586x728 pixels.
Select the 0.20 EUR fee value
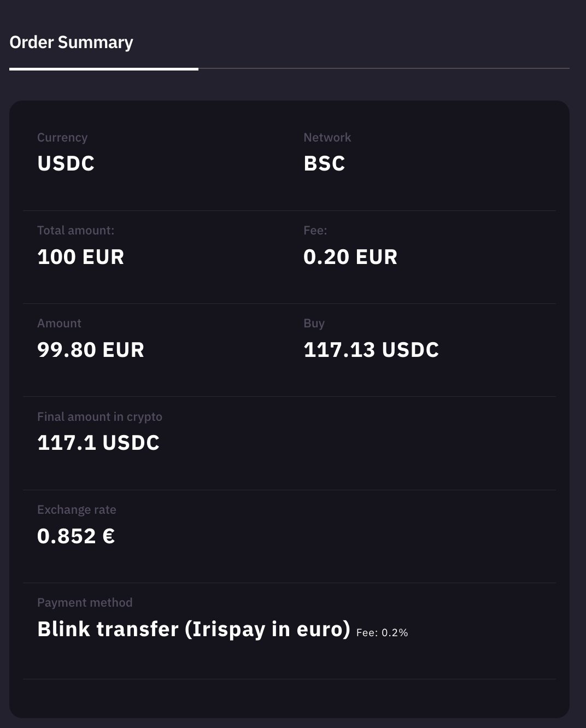click(x=350, y=257)
